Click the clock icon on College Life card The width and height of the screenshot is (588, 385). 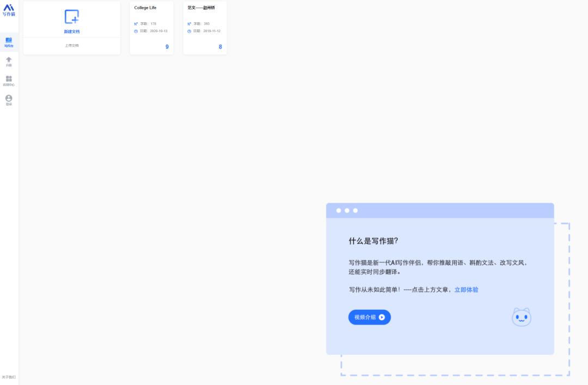click(x=135, y=30)
